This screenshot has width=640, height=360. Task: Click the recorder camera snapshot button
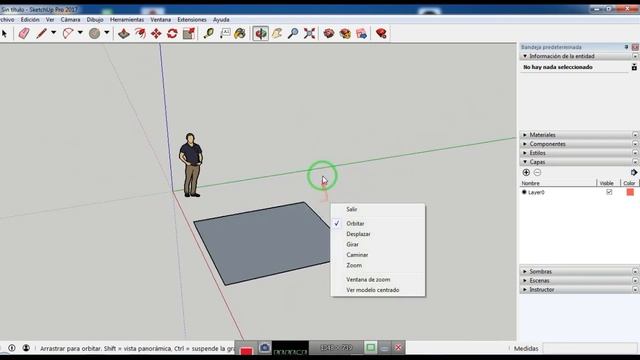pos(264,348)
